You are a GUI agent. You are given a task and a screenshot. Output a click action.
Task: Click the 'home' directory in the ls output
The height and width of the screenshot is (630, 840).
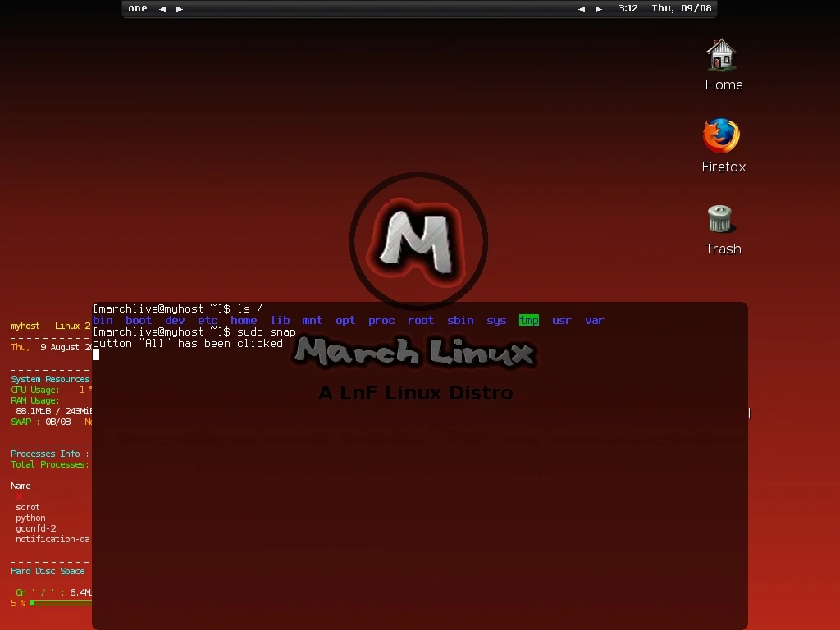[244, 320]
